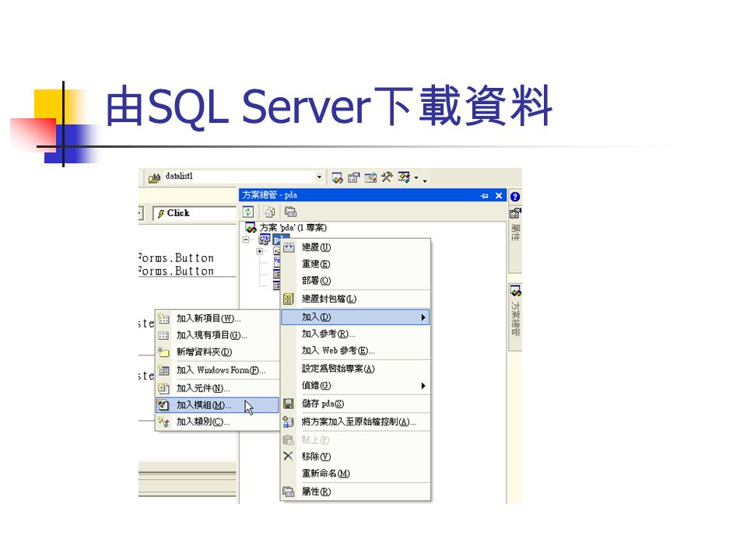Image resolution: width=747 pixels, height=560 pixels.
Task: Open the 方案總管 vertical side tab
Action: pyautogui.click(x=515, y=317)
